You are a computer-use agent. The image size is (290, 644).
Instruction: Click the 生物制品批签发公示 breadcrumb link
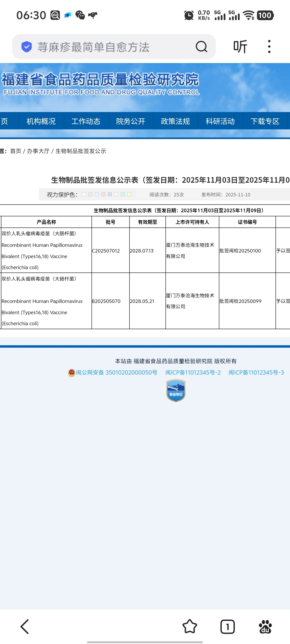pos(81,151)
